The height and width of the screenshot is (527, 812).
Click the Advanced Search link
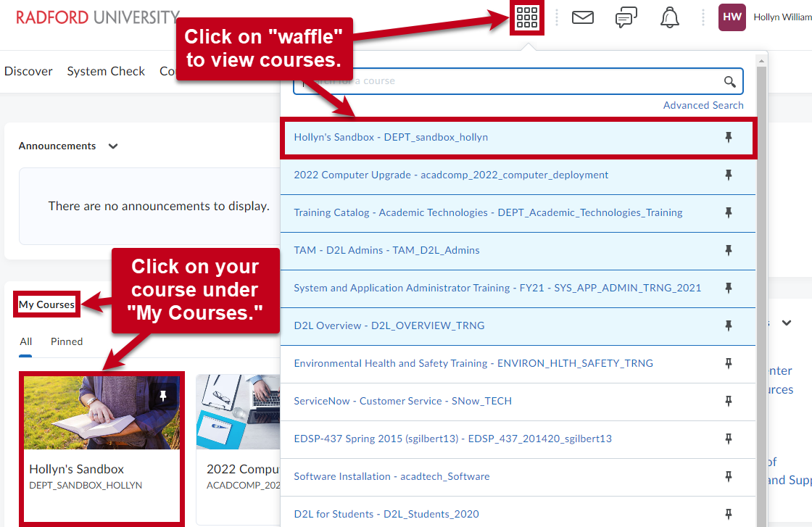(703, 105)
